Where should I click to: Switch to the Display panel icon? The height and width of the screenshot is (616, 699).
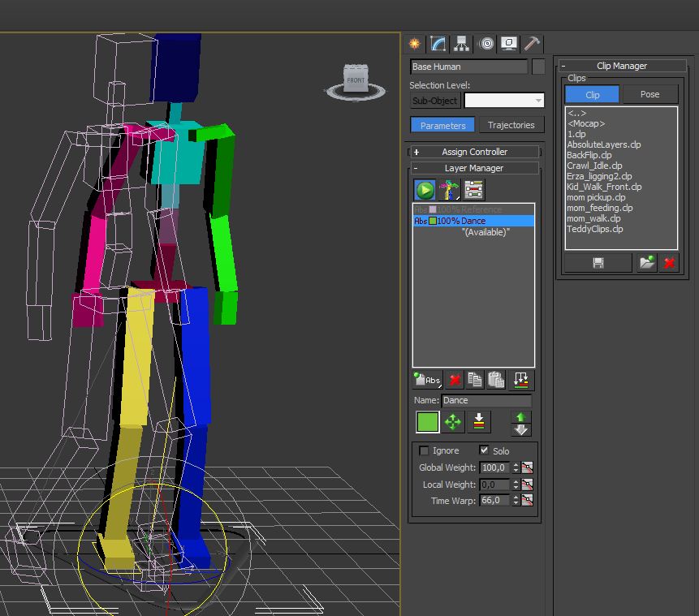coord(508,44)
